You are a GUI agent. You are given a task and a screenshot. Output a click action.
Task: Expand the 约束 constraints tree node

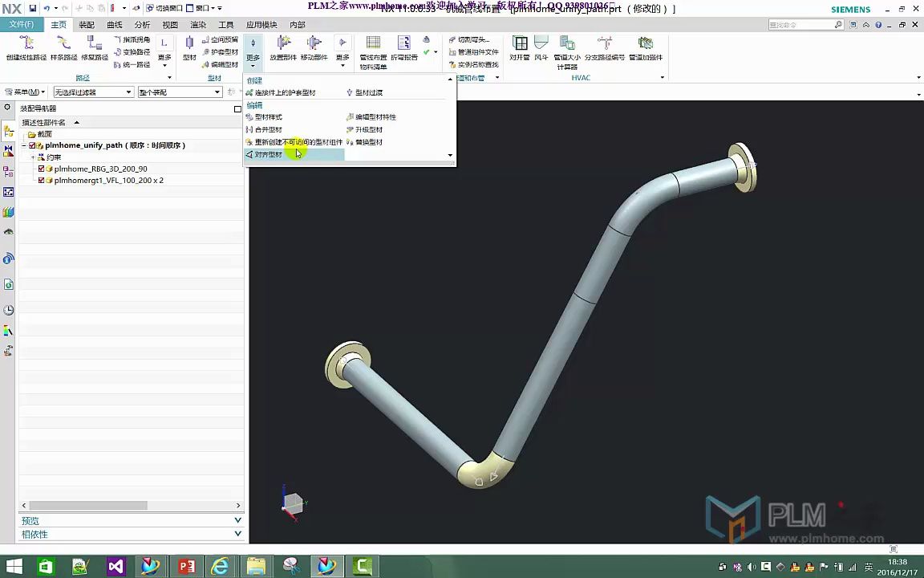(32, 157)
